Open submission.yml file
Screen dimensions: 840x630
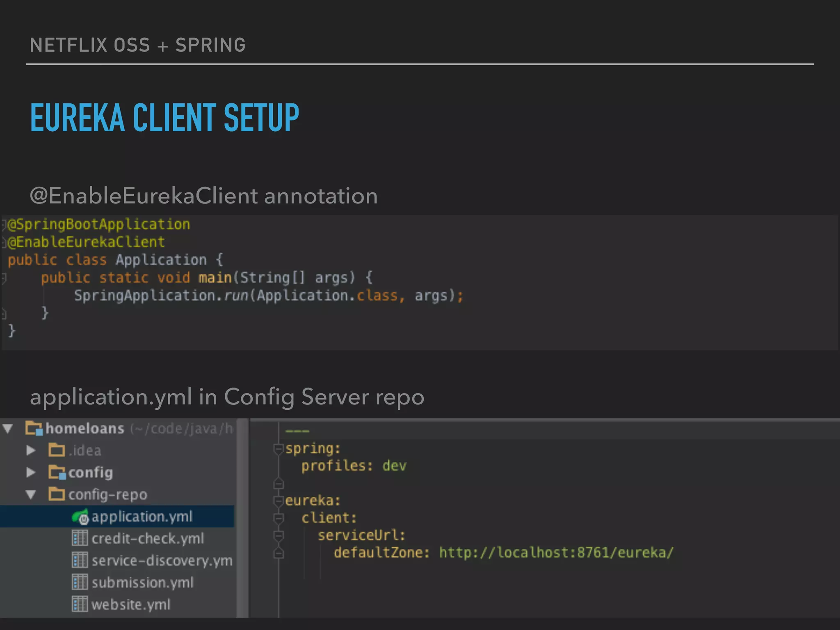(143, 582)
